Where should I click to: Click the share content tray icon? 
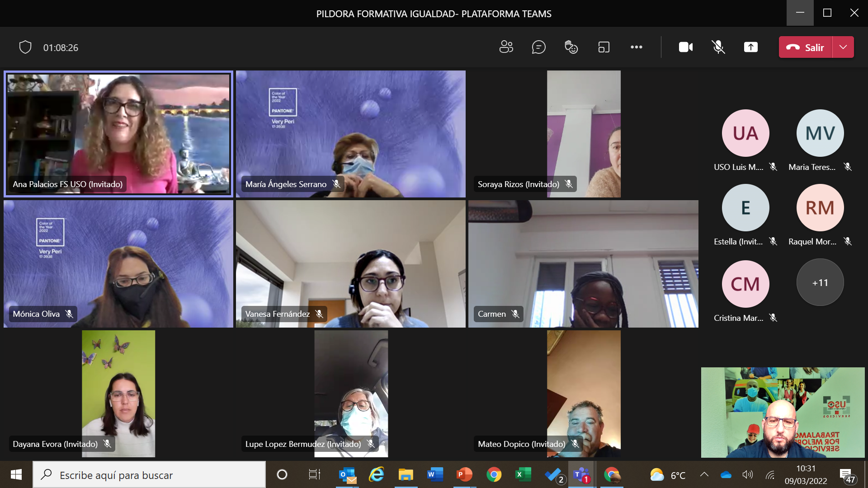tap(750, 47)
